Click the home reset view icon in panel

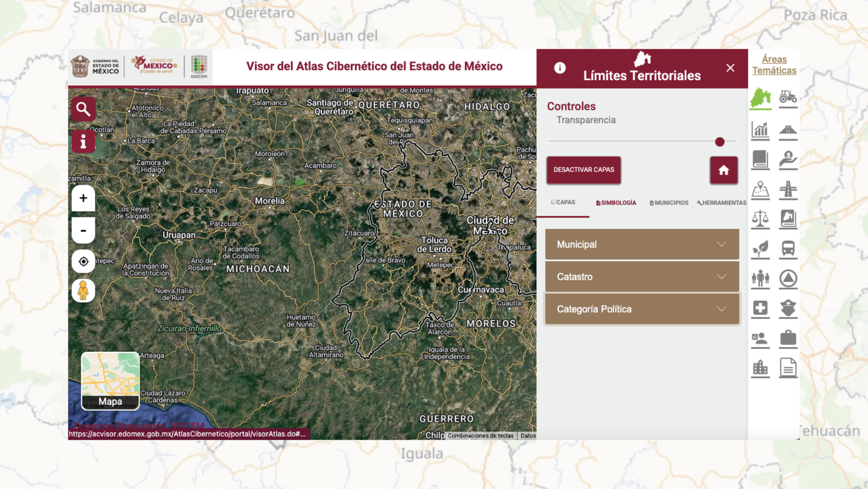pos(723,170)
